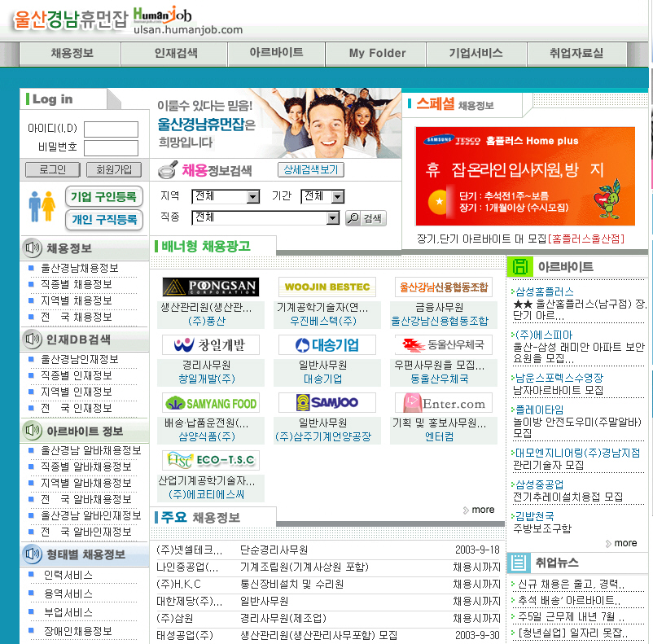Open 삼성중공업 listing
This screenshot has height=644, width=653.
coord(539,484)
